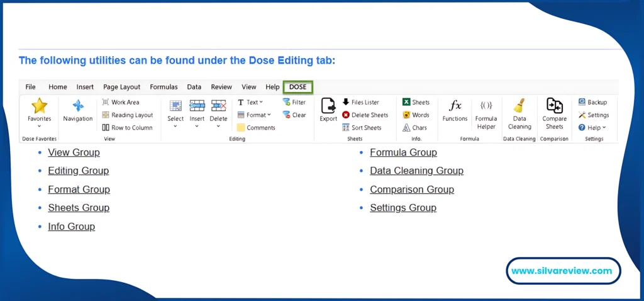
Task: Click the Filter funnel icon
Action: [x=286, y=102]
